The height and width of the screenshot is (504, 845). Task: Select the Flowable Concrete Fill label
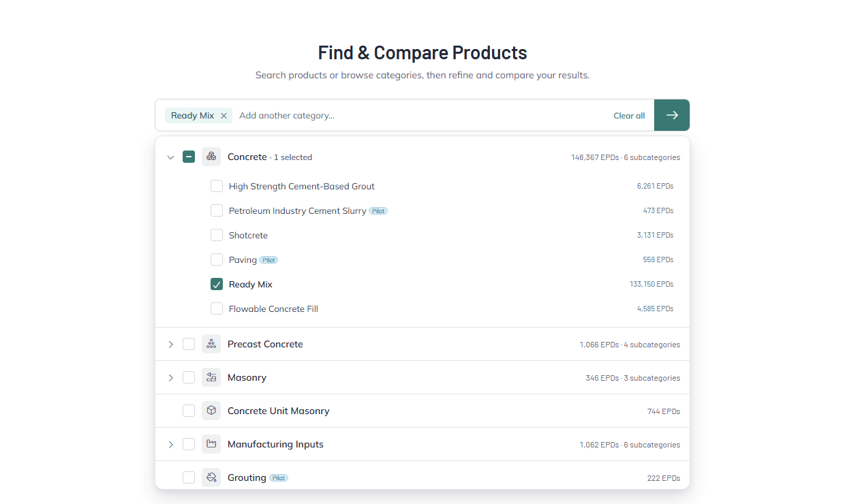point(273,309)
